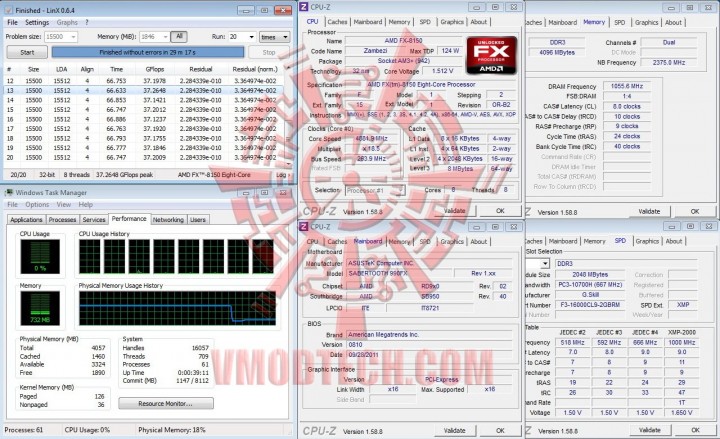
Task: Open Task Manager Options menu
Action: coord(37,204)
